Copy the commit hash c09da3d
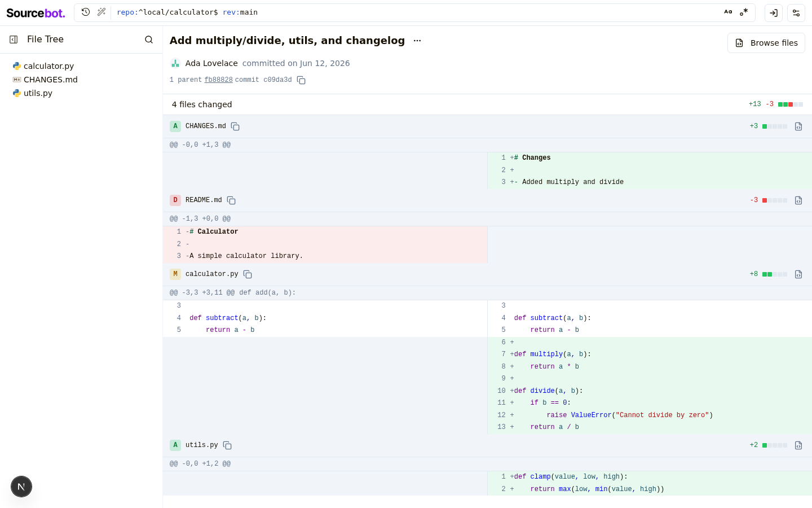Screen dimensions: 812x508 tap(301, 80)
